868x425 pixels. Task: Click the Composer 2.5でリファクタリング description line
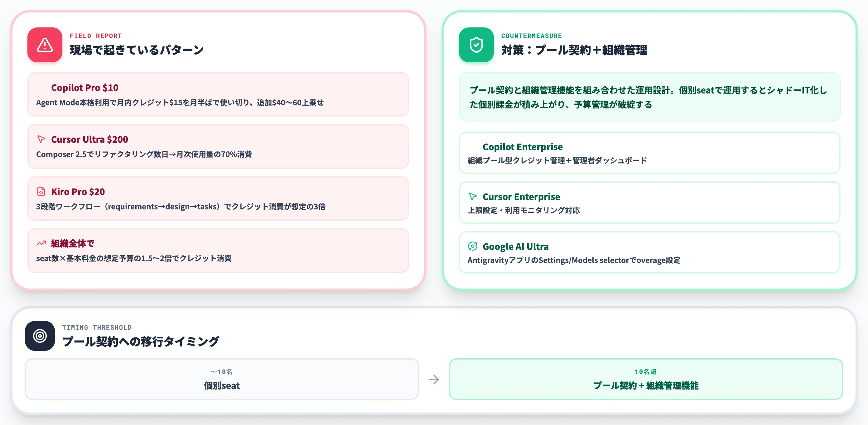pos(144,154)
